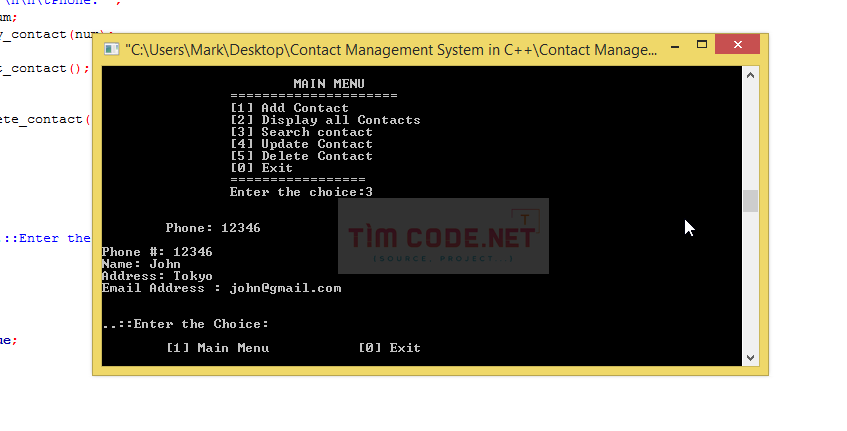Click the 'Email Address : john@gmail.com' line
The width and height of the screenshot is (847, 431).
[221, 288]
